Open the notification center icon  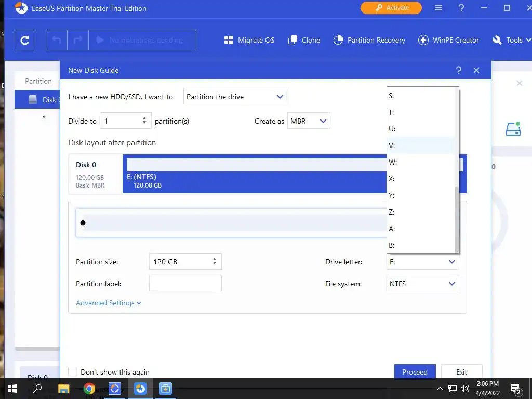point(516,389)
